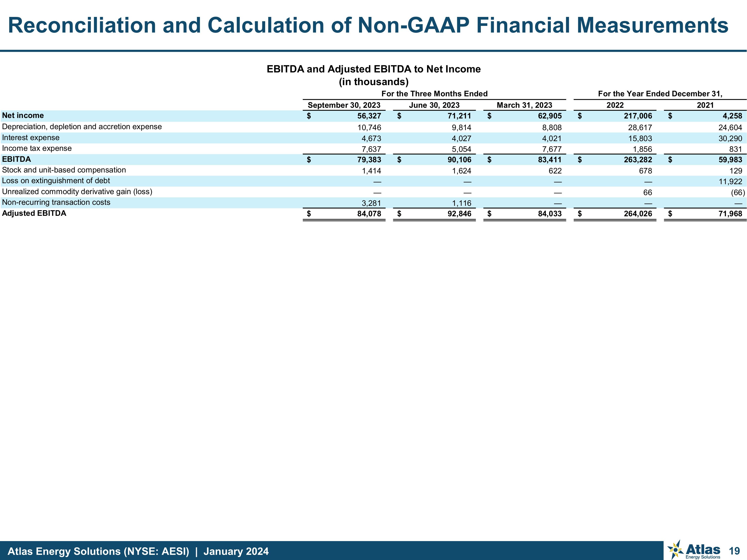Click the 'June 30, 2023' column header
747x560 pixels.
click(434, 105)
